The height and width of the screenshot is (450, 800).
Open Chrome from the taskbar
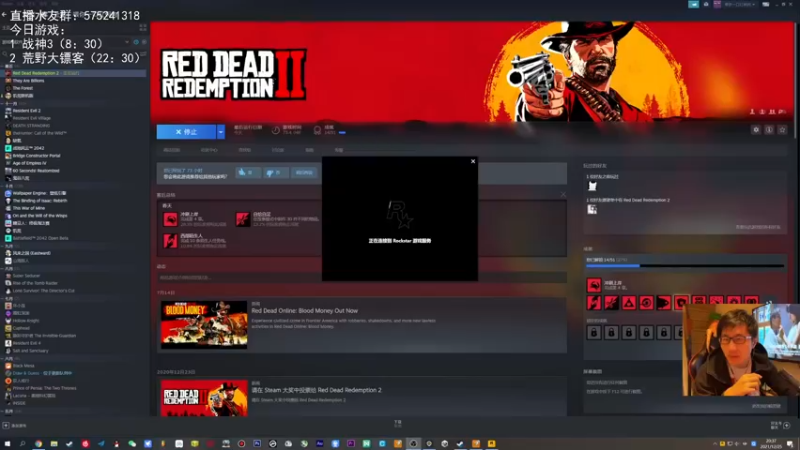(38, 444)
